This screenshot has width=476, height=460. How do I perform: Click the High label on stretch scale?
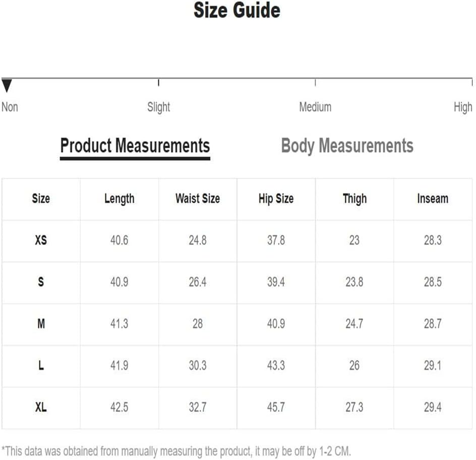[463, 107]
